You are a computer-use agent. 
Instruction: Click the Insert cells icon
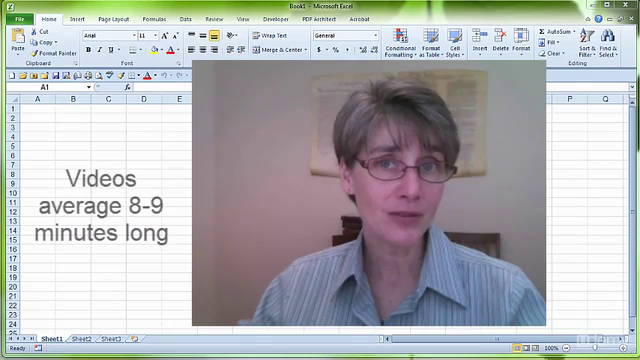click(480, 36)
